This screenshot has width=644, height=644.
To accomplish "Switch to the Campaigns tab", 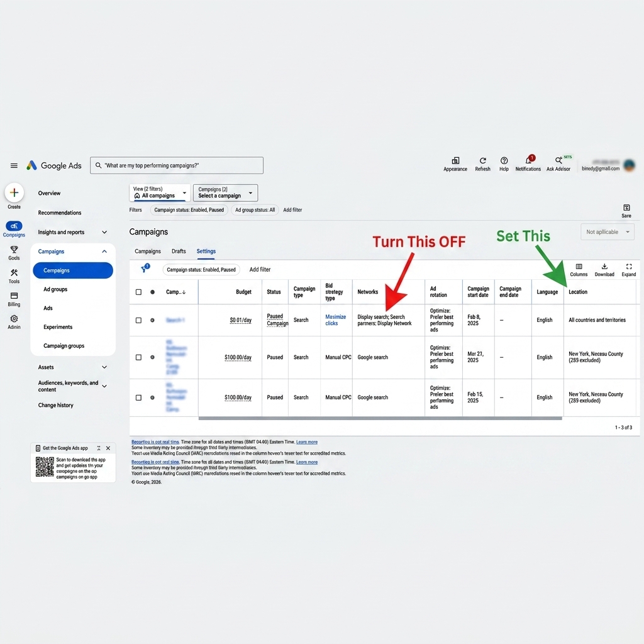I will coord(147,252).
